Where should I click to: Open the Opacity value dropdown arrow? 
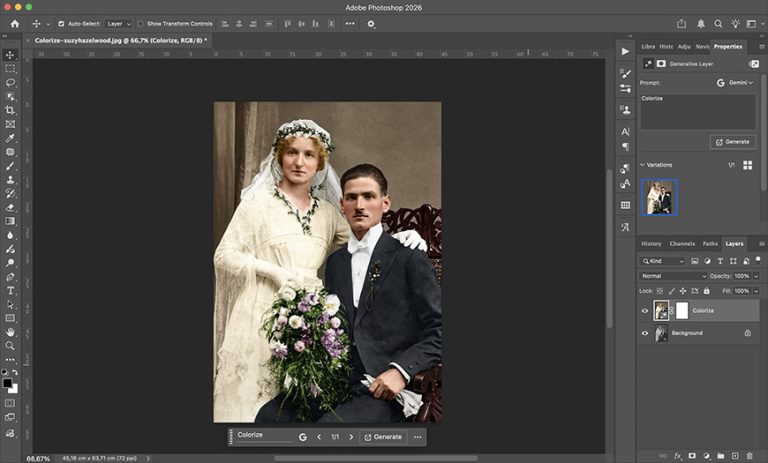[x=756, y=276]
